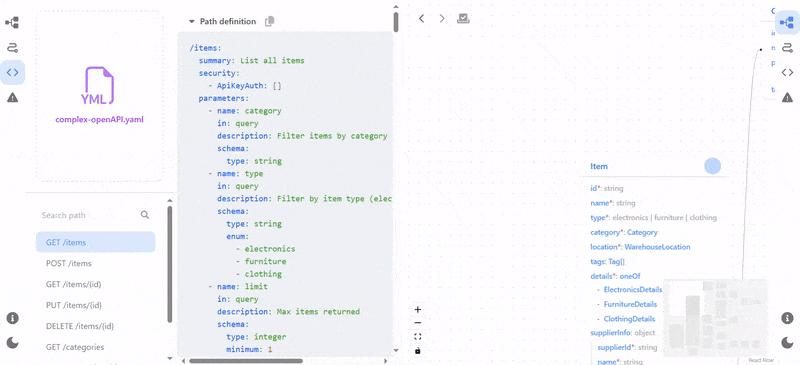Zoom out on the diagram canvas
This screenshot has width=800, height=365.
(418, 323)
